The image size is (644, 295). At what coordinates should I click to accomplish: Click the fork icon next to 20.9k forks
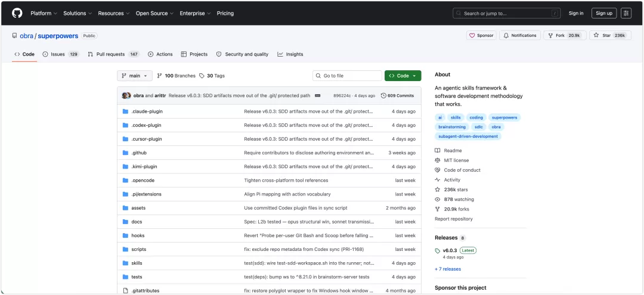438,209
